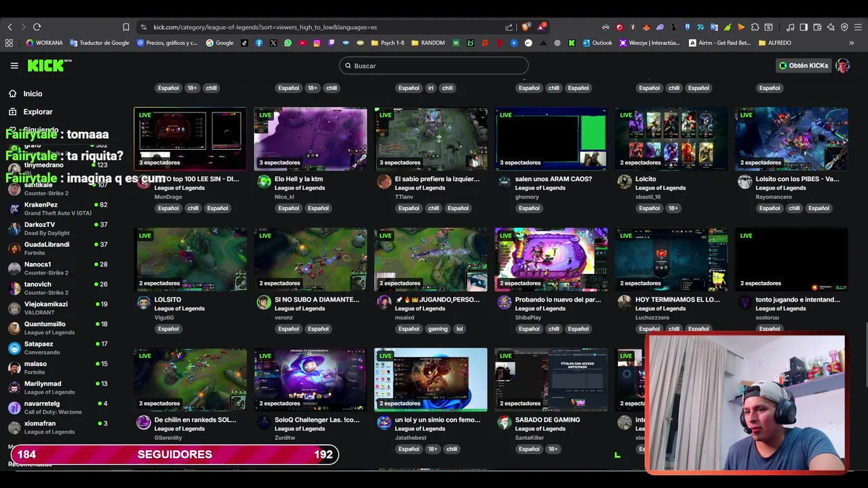Open the 'salen unos ARAM CAOS?' stream thumbnail
The height and width of the screenshot is (488, 868).
coord(551,138)
